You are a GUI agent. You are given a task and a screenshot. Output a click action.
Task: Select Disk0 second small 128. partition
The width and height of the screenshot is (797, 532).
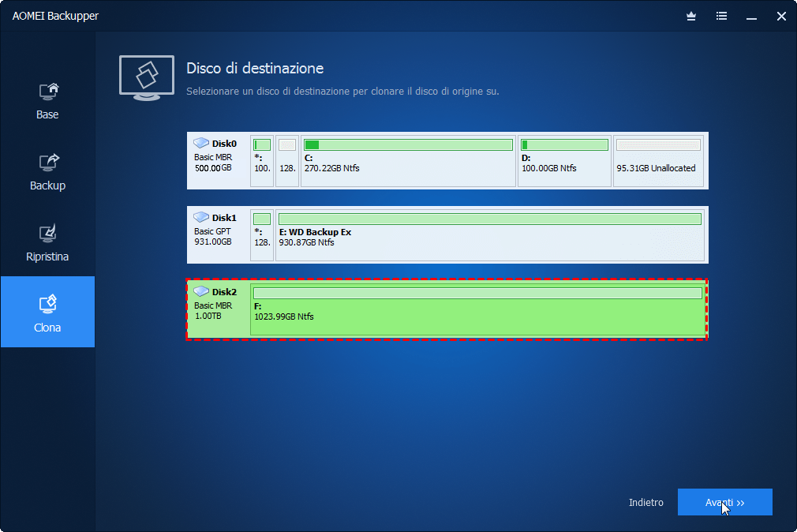pyautogui.click(x=287, y=161)
